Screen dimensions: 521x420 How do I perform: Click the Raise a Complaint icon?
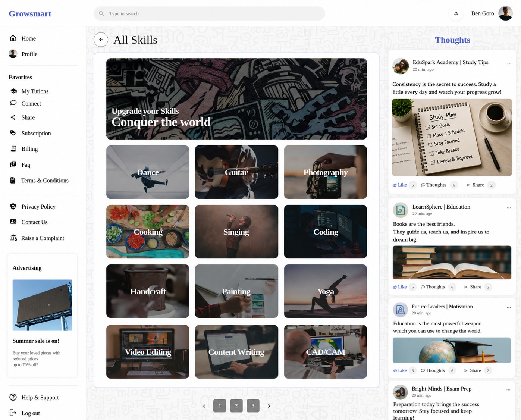coord(13,238)
